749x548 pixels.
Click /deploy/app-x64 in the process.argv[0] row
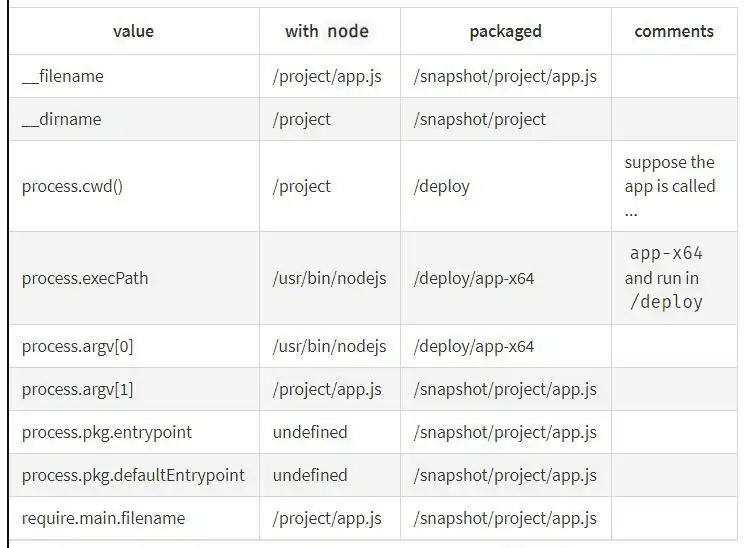coord(474,346)
